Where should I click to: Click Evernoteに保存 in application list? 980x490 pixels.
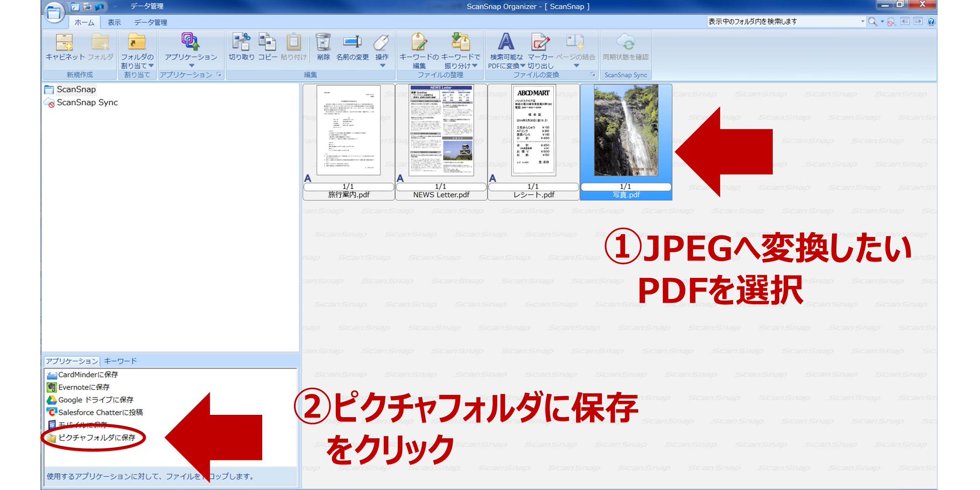pyautogui.click(x=78, y=387)
